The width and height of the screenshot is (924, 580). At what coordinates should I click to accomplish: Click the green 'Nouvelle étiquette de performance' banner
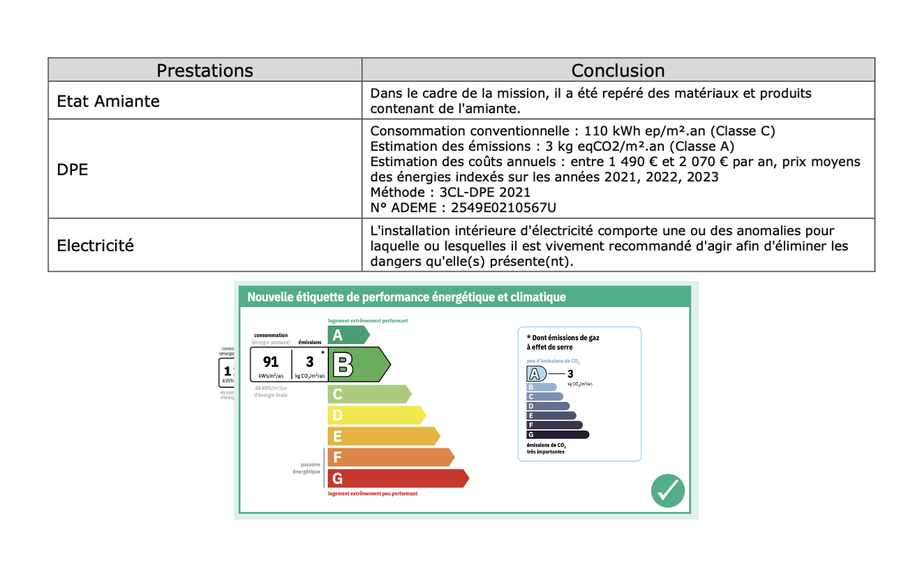tap(406, 297)
